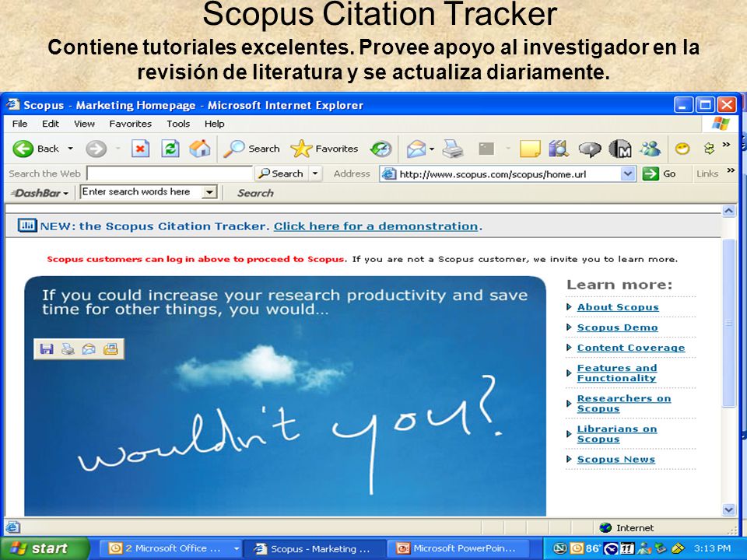The height and width of the screenshot is (560, 747).
Task: Stop page loading with red X icon
Action: pyautogui.click(x=140, y=149)
